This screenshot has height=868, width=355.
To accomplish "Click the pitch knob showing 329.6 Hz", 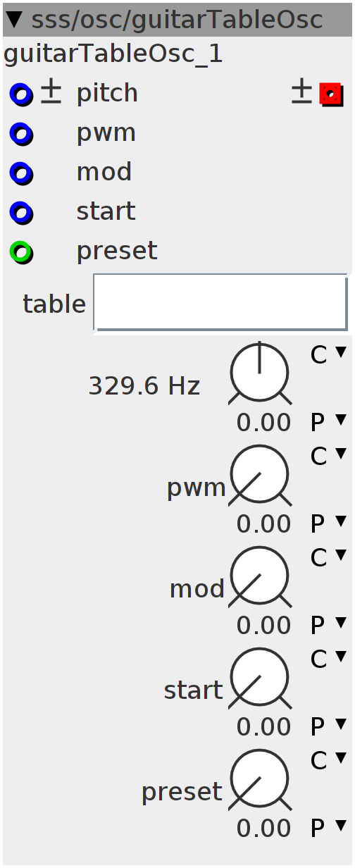I will 260,374.
